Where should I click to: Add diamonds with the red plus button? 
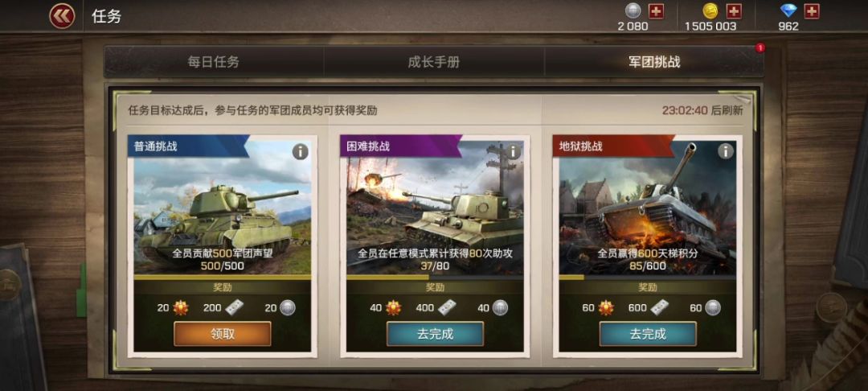click(x=812, y=11)
